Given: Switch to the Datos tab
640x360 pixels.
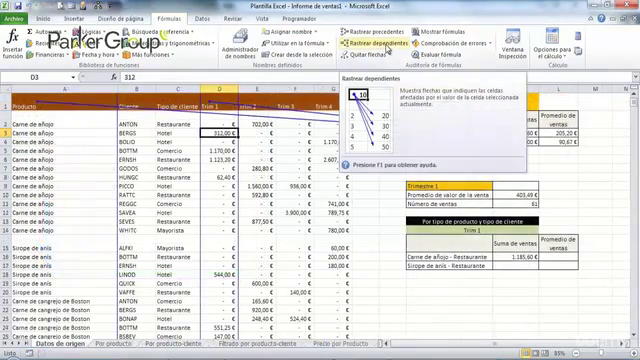Looking at the screenshot, I should [202, 19].
